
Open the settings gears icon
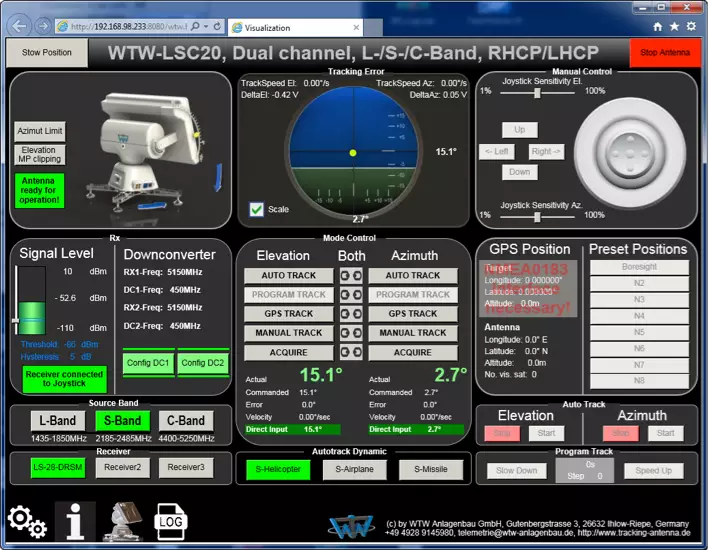(x=27, y=522)
